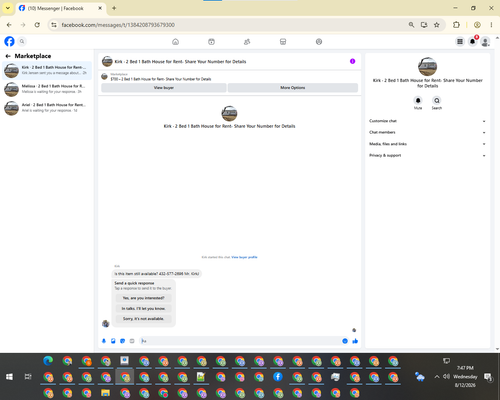This screenshot has height=400, width=500.
Task: Open the Facebook app icon in the taskbar
Action: pos(278,377)
